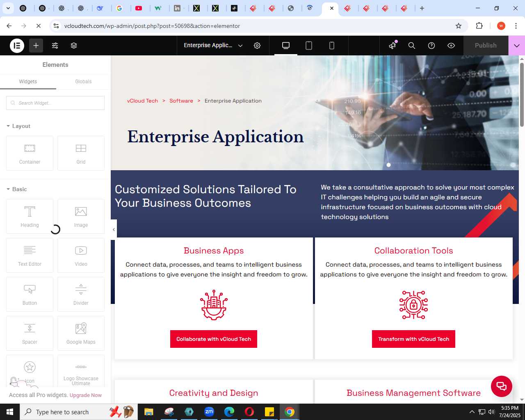The height and width of the screenshot is (420, 525).
Task: Switch to desktop responsive view
Action: coord(286,46)
